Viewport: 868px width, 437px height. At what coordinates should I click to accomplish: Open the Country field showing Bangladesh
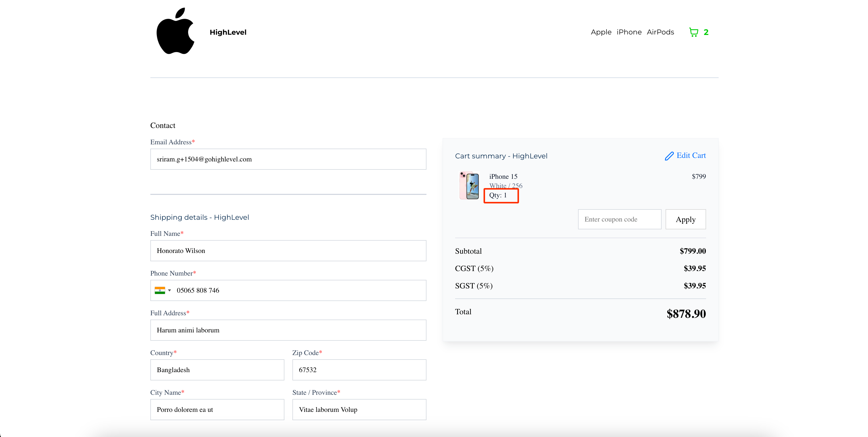tap(217, 370)
